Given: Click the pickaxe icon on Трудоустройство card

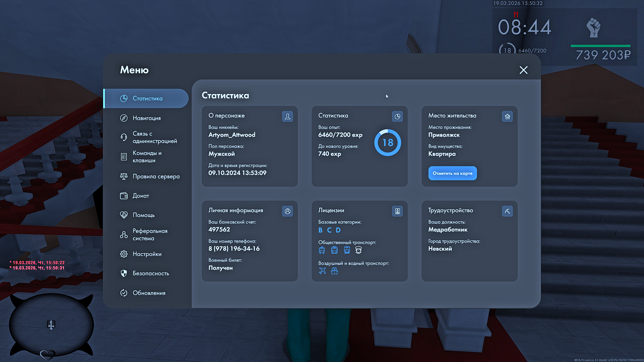Looking at the screenshot, I should (507, 211).
